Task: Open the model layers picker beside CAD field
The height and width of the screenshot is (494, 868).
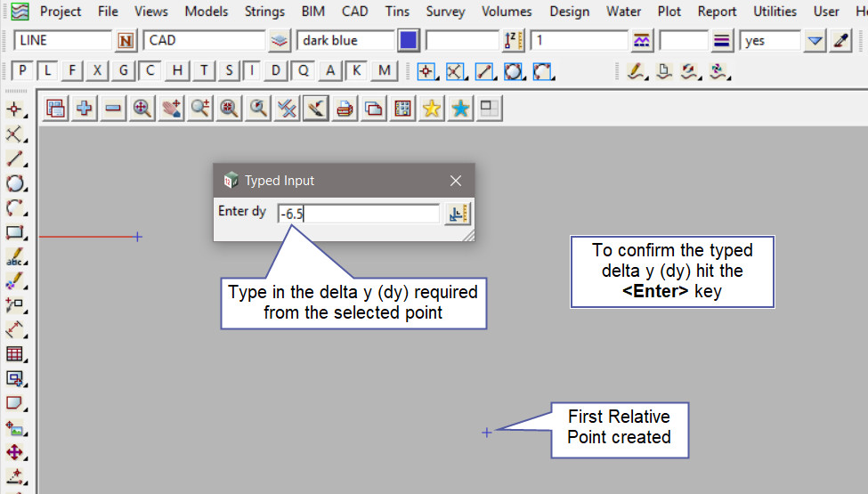Action: coord(280,41)
